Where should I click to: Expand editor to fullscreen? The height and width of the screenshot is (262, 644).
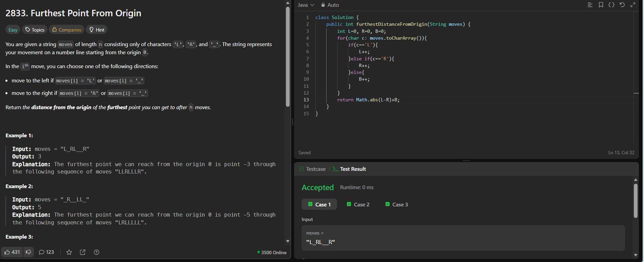[x=632, y=5]
